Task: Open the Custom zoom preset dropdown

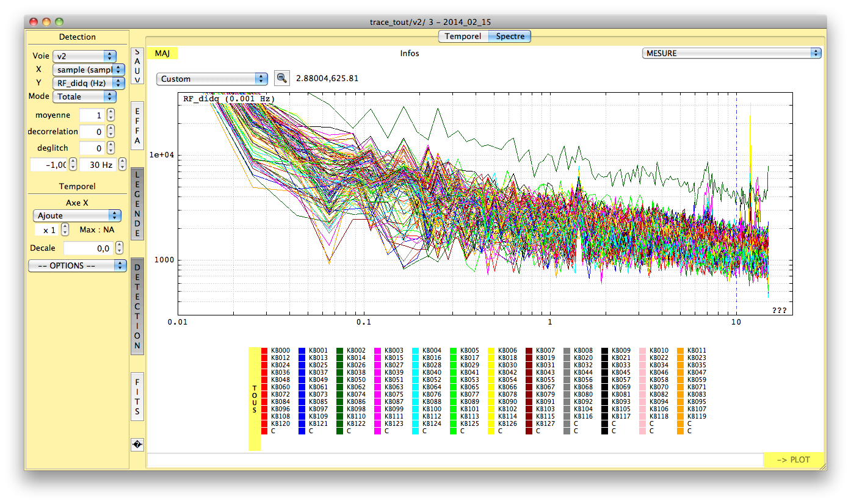Action: tap(212, 79)
